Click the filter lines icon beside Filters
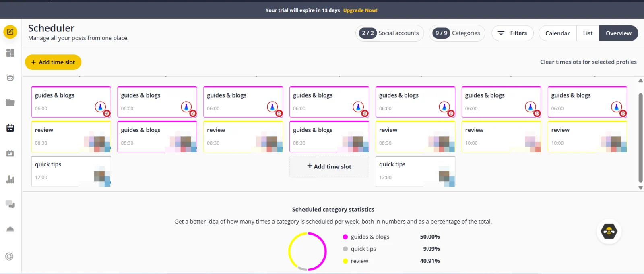Viewport: 644px width, 274px height. point(501,33)
